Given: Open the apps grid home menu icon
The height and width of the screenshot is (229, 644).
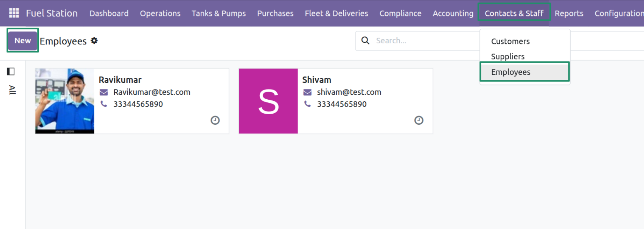Looking at the screenshot, I should pos(14,13).
